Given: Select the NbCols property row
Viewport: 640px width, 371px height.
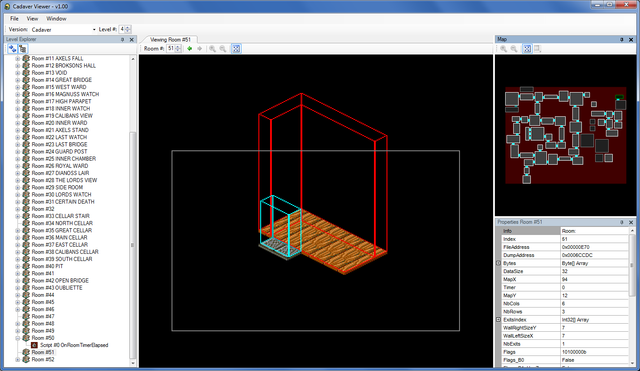Looking at the screenshot, I should tap(565, 304).
